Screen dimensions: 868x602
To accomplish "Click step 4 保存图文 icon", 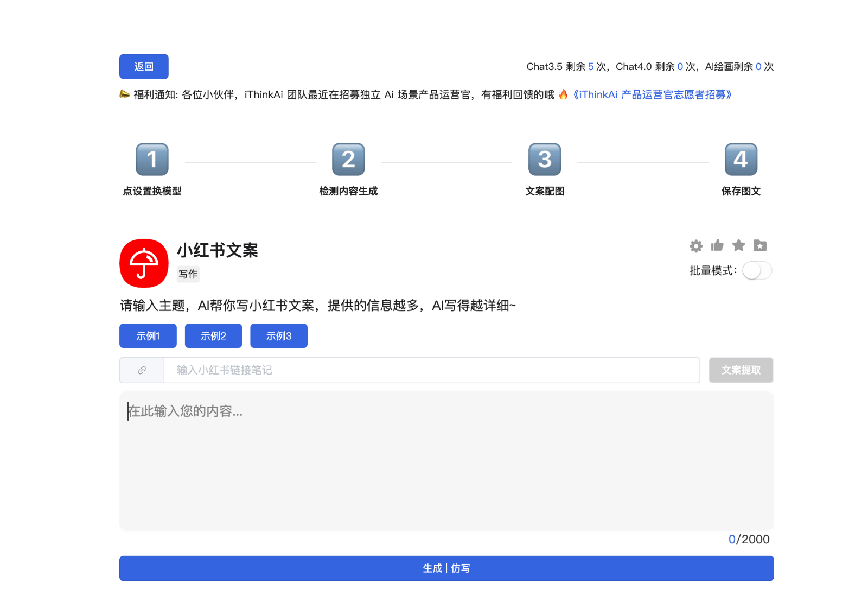I will coord(741,160).
